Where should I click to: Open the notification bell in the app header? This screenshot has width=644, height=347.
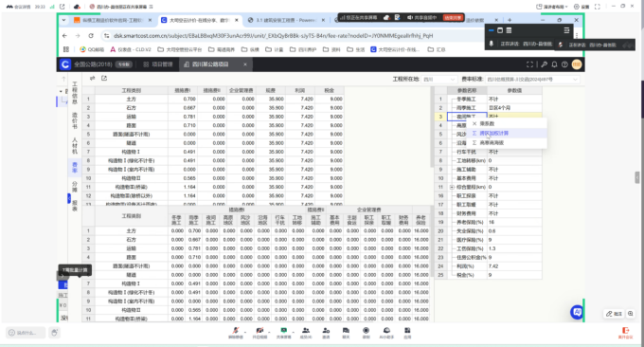(554, 64)
